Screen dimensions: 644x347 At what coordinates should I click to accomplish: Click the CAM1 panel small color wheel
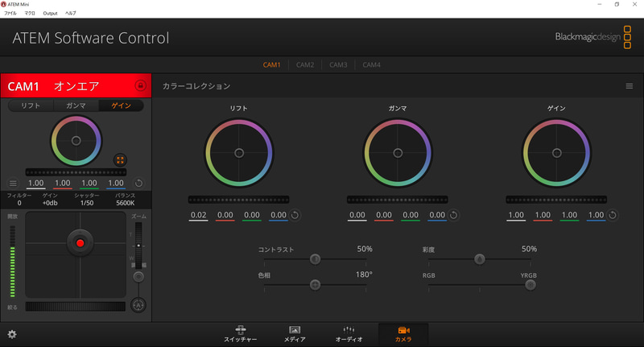(x=76, y=141)
